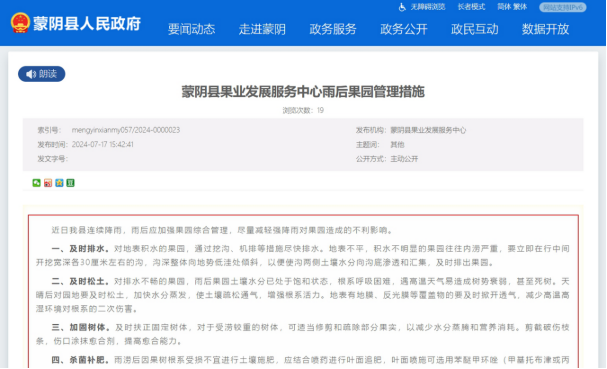This screenshot has width=607, height=369.
Task: Click the 朗读 read-aloud button
Action: pyautogui.click(x=41, y=74)
